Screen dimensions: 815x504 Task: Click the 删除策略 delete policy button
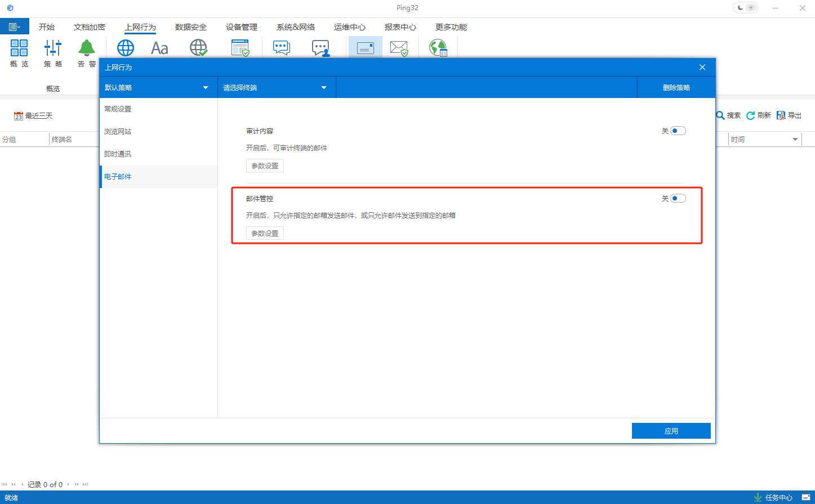(676, 88)
